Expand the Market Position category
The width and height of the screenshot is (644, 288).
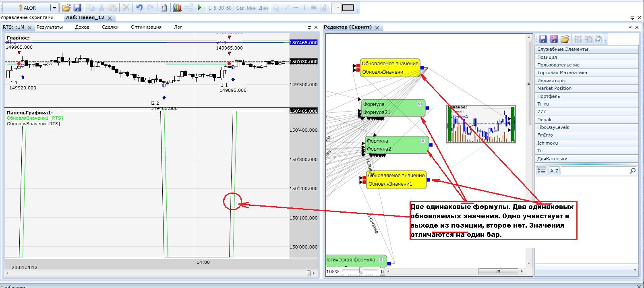tap(587, 88)
